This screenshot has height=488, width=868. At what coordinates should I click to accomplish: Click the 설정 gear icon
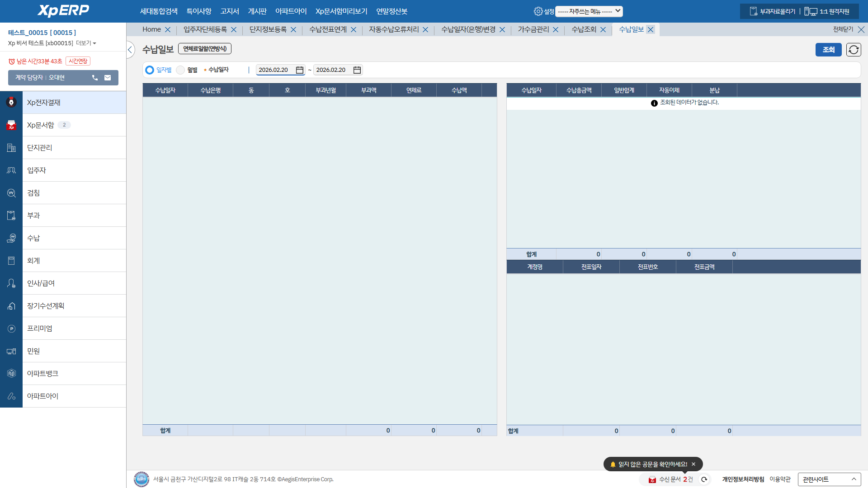click(538, 11)
